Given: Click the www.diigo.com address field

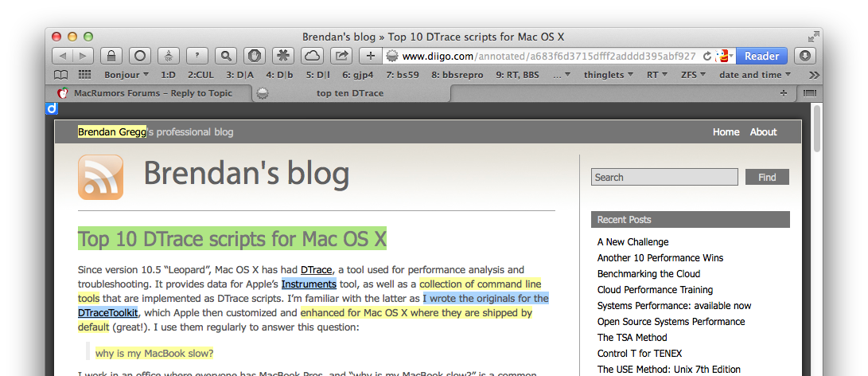Looking at the screenshot, I should (548, 56).
